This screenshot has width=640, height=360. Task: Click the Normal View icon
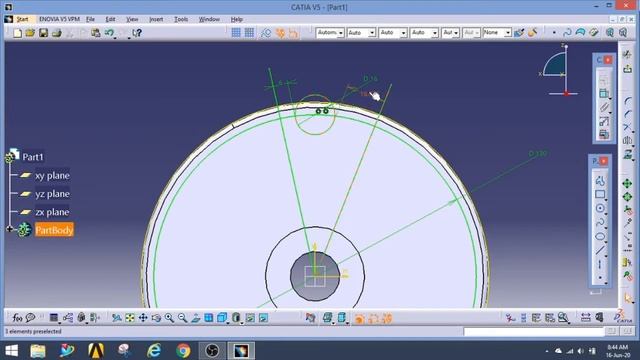pos(196,318)
